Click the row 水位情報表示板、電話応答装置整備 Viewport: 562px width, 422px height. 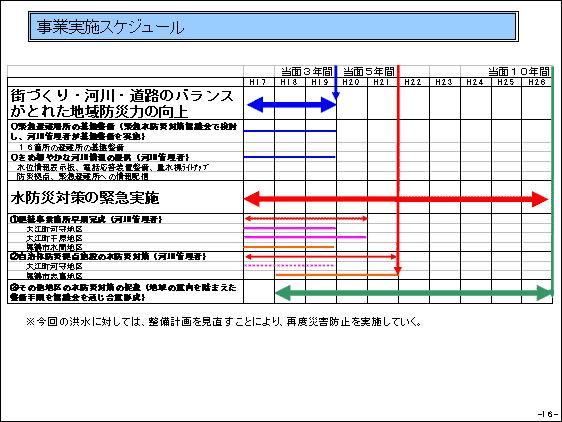point(113,167)
